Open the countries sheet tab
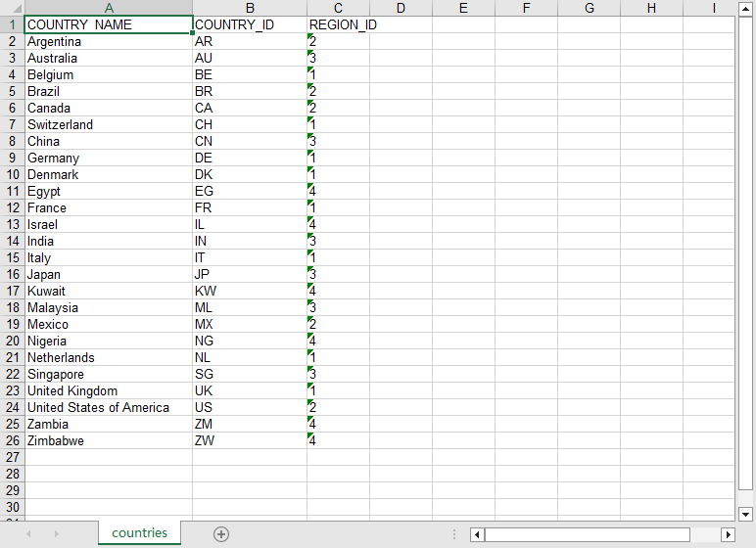Viewport: 756px width, 548px height. coord(139,532)
